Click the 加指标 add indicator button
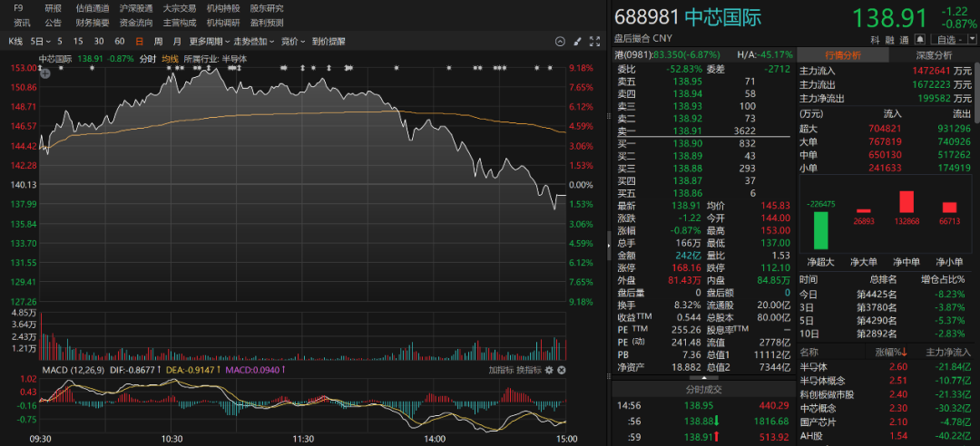Image resolution: width=980 pixels, height=446 pixels. [501, 371]
